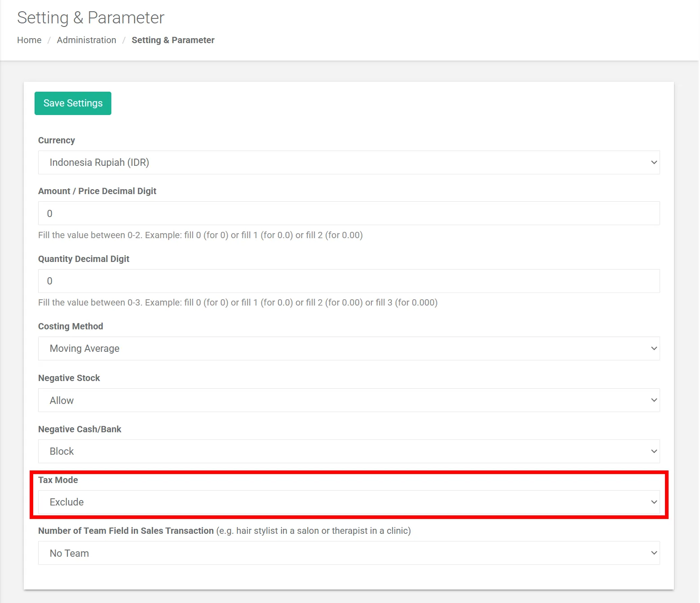The width and height of the screenshot is (700, 603).
Task: Open the Tax Mode dropdown
Action: (x=349, y=502)
